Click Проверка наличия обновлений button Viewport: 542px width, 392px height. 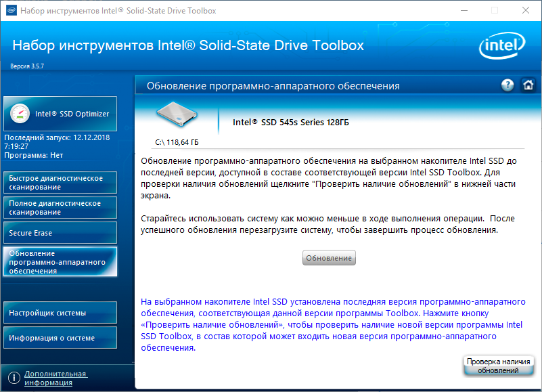coord(498,366)
